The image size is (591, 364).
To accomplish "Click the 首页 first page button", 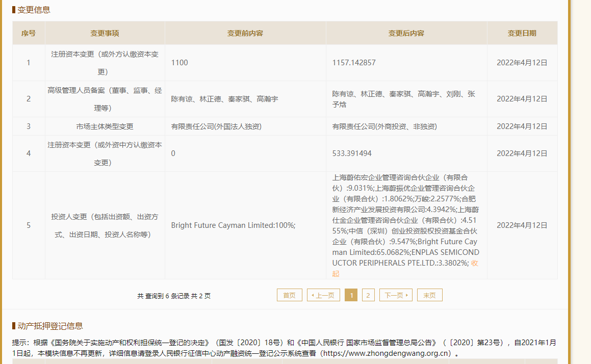I will coord(289,295).
